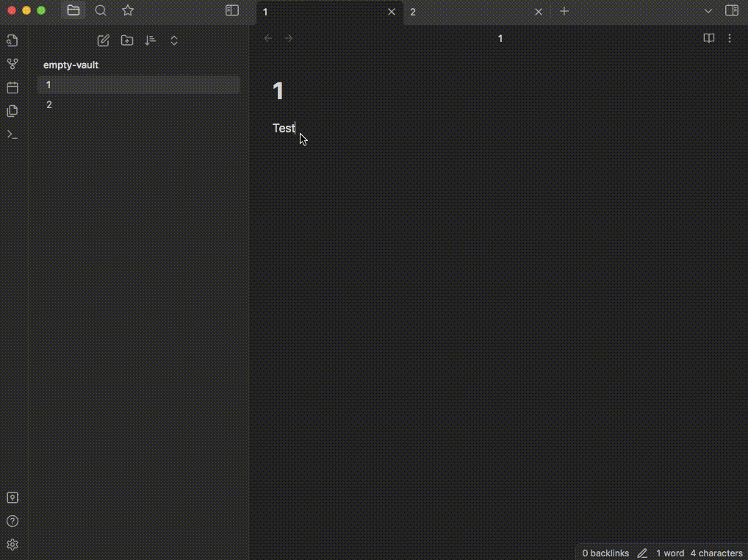Open command palette ribbon icon
748x560 pixels.
click(12, 134)
